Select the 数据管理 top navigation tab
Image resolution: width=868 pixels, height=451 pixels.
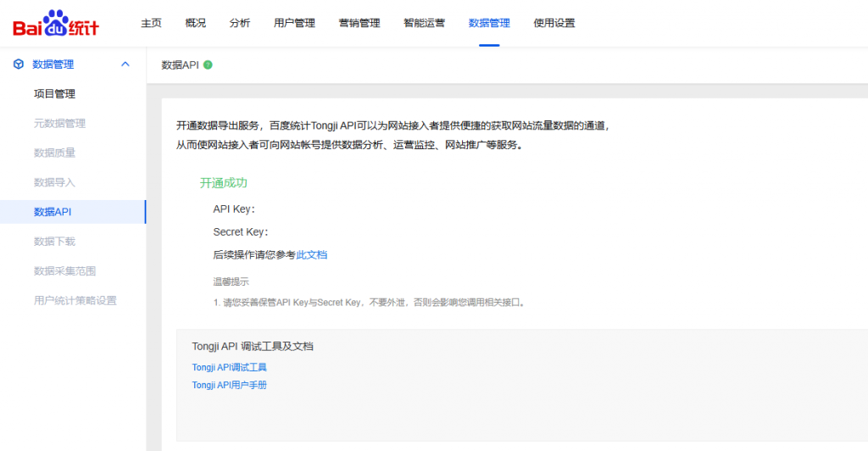coord(489,23)
